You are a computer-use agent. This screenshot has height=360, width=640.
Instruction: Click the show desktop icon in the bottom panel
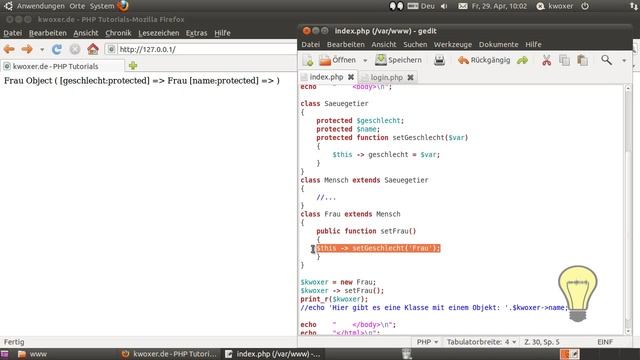coord(4,354)
